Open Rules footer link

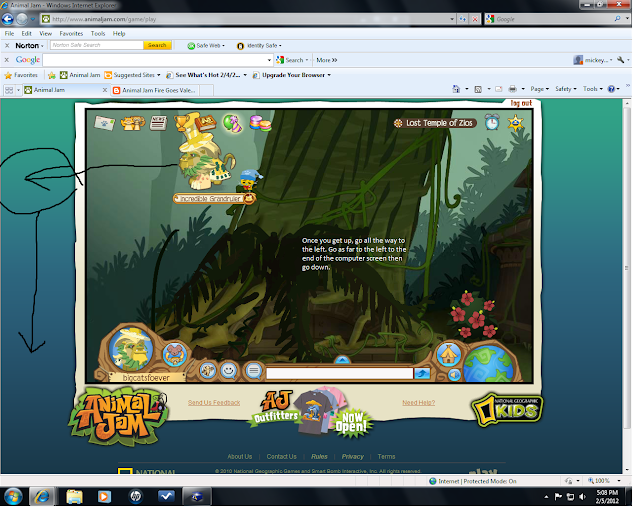tap(319, 456)
